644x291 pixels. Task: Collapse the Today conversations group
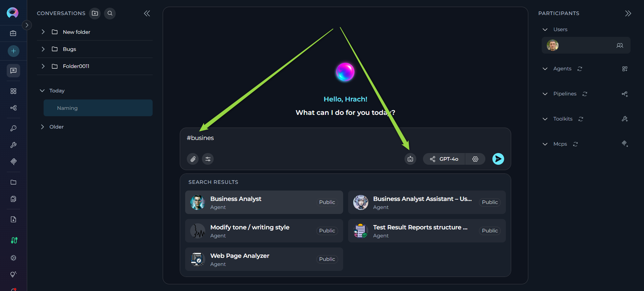coord(42,91)
